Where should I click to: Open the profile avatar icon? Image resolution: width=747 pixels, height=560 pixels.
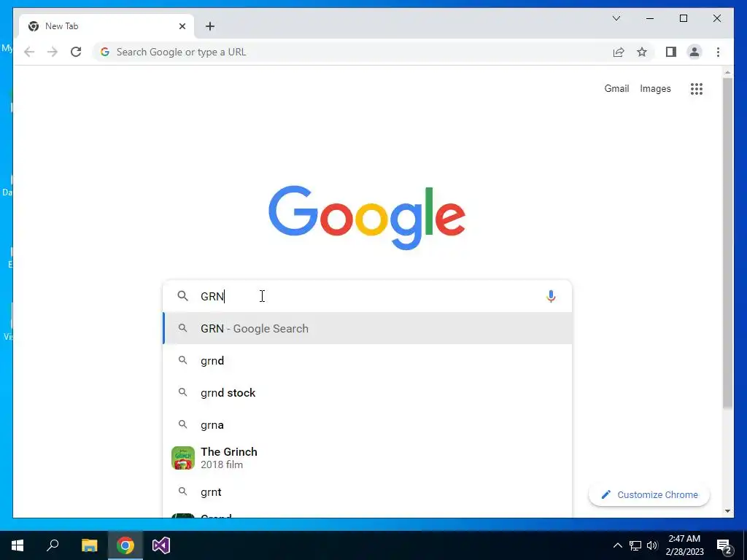point(694,52)
